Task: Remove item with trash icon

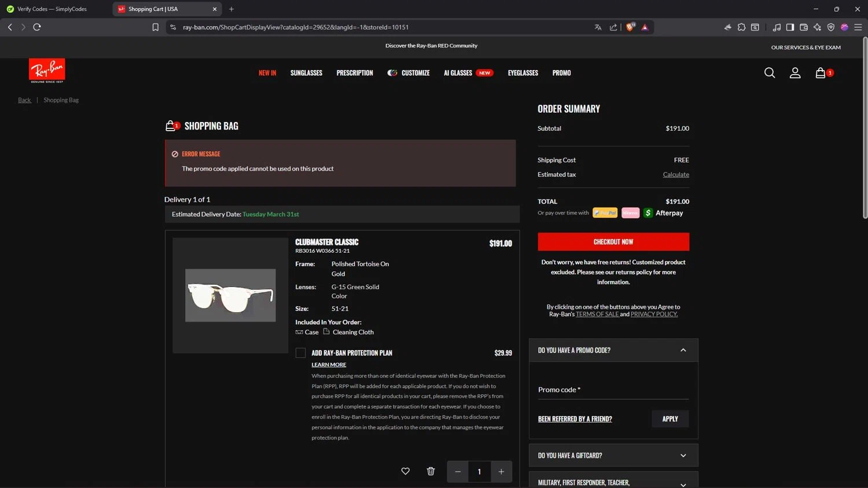Action: click(431, 471)
